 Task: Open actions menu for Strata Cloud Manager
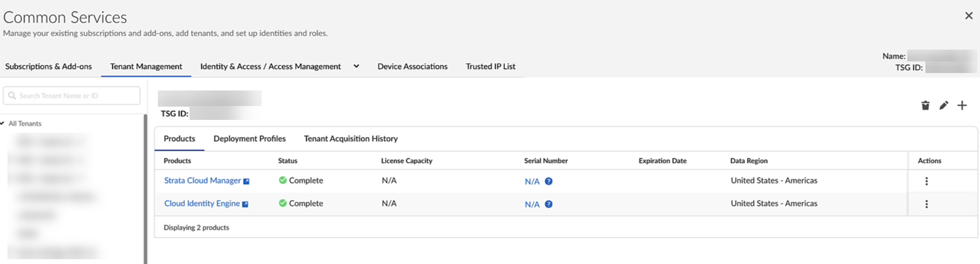926,181
